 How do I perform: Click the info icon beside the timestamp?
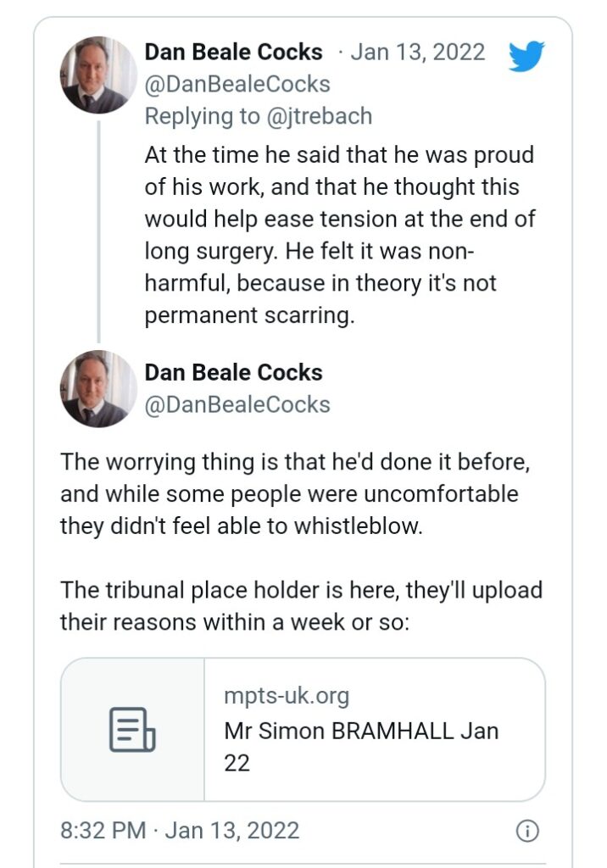(x=527, y=831)
